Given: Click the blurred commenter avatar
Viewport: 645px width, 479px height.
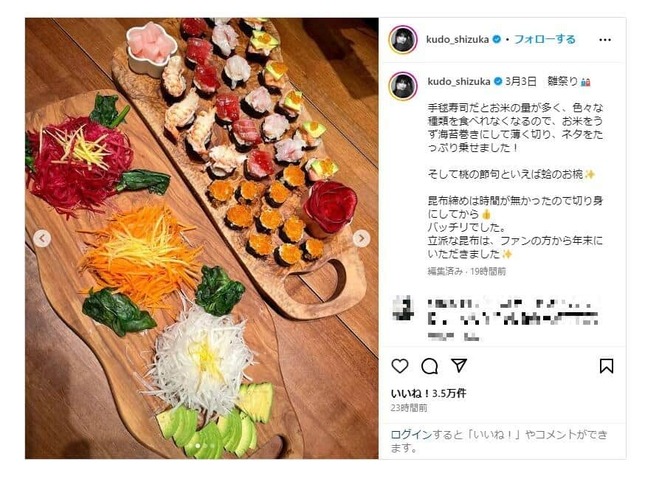Looking at the screenshot, I should tap(403, 309).
